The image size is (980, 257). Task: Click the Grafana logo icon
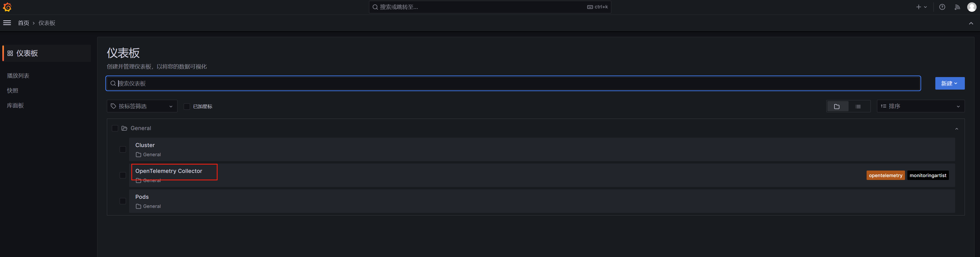tap(7, 7)
